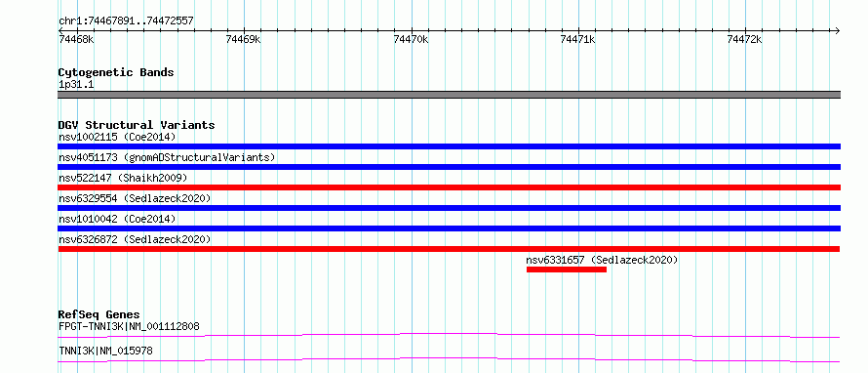Viewport: 868px width, 373px height.
Task: Click the short nsv6331657 red variant bar
Action: (x=567, y=269)
